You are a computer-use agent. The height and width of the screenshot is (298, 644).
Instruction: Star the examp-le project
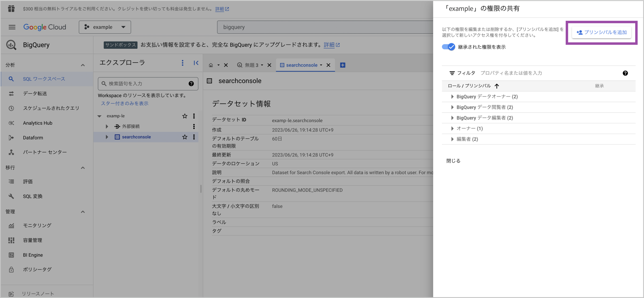(185, 116)
